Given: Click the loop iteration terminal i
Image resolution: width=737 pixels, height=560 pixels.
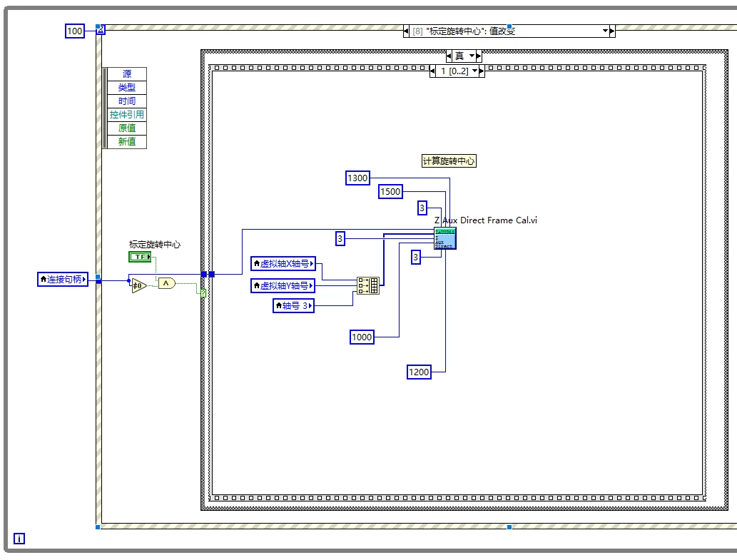Looking at the screenshot, I should coord(19,539).
